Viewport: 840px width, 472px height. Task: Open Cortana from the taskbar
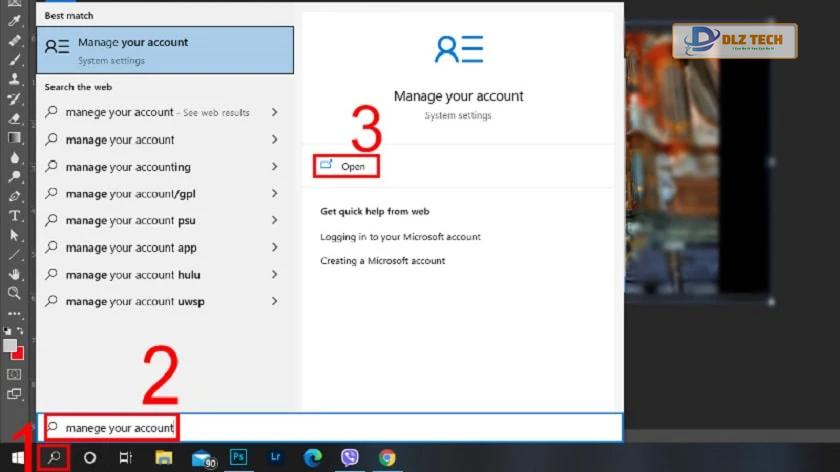point(90,458)
